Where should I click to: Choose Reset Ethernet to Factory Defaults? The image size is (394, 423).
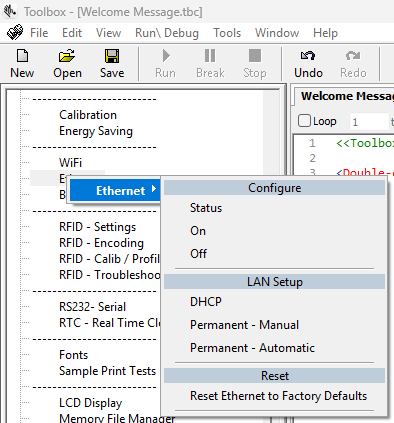click(278, 396)
